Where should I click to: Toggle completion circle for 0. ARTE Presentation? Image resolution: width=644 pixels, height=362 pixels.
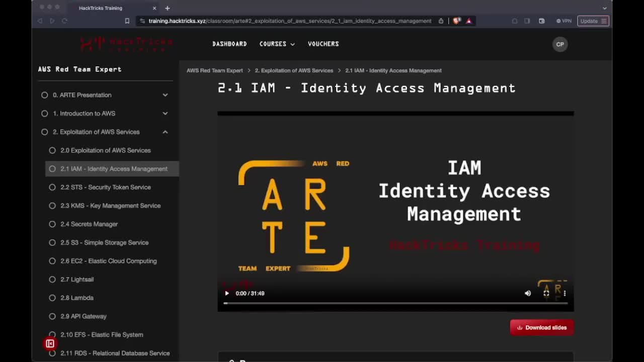44,95
